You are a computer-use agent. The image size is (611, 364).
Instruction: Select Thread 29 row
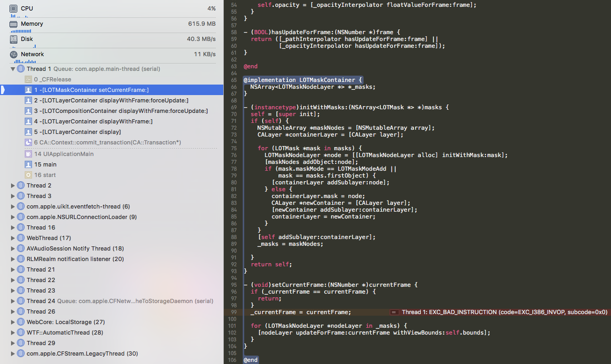point(112,344)
